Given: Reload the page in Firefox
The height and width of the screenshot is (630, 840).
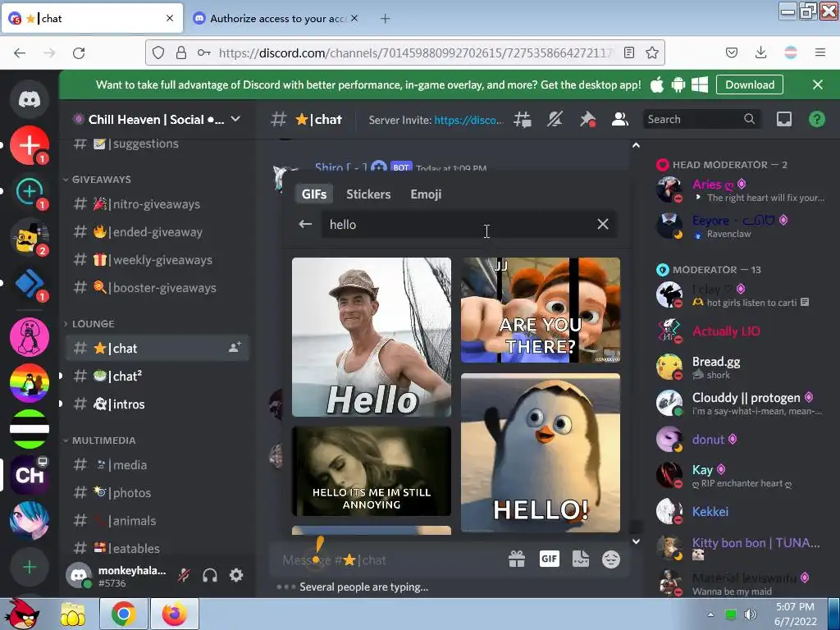Looking at the screenshot, I should 79,52.
